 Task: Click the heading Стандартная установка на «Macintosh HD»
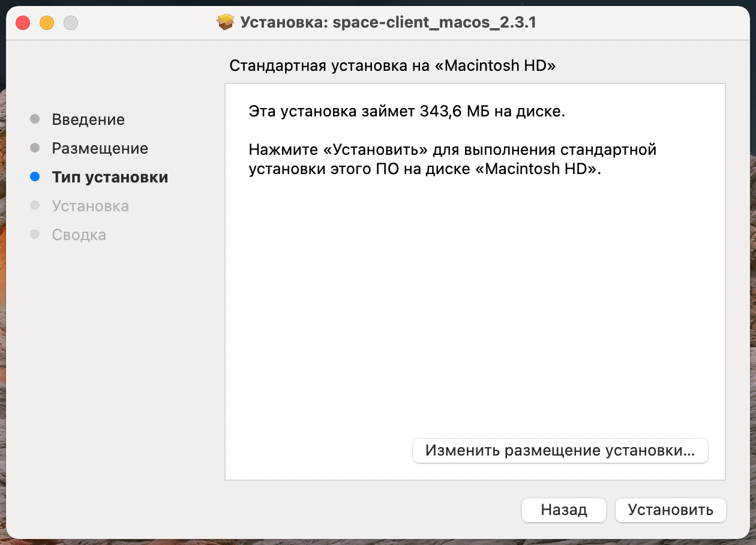click(x=392, y=66)
